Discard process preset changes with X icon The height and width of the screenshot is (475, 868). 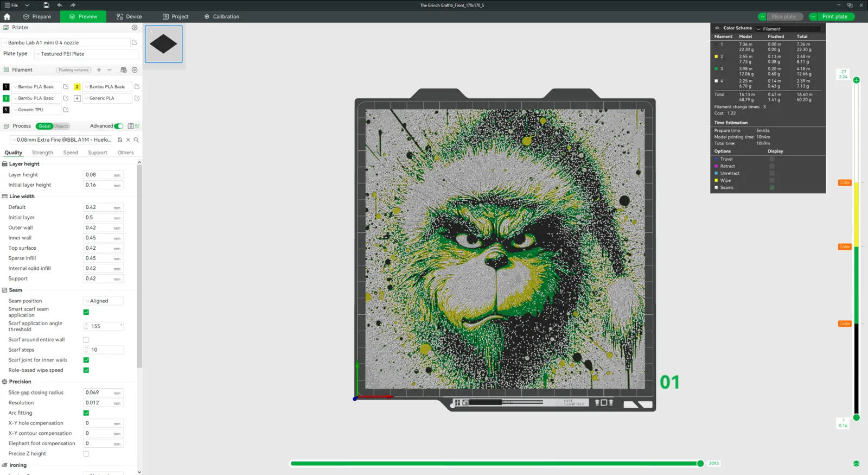128,140
